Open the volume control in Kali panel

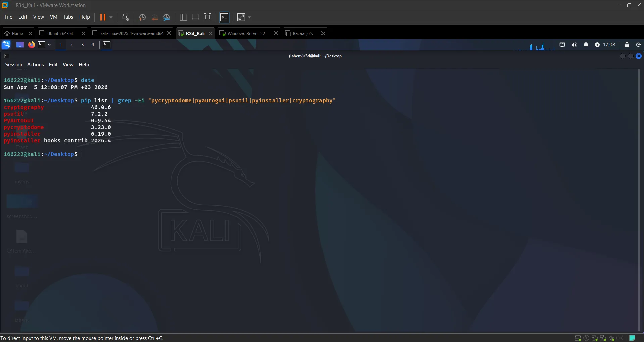(x=574, y=45)
